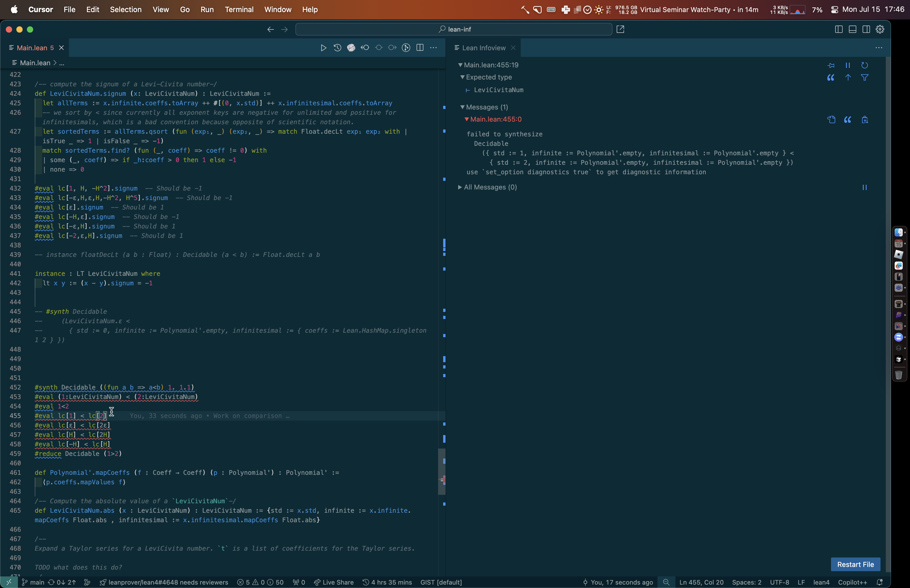Open the file timeline history icon
The image size is (910, 588).
(x=337, y=48)
